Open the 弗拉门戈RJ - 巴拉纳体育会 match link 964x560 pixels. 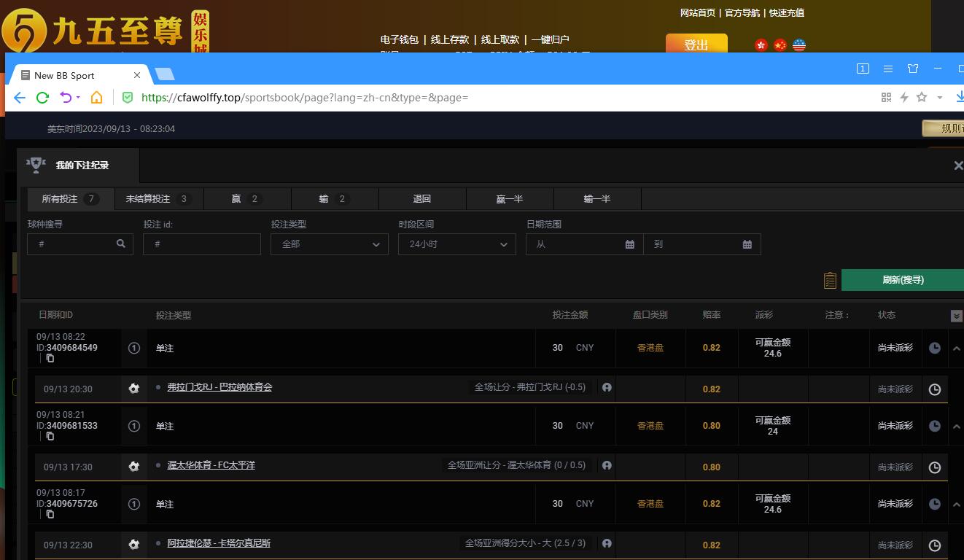[219, 387]
